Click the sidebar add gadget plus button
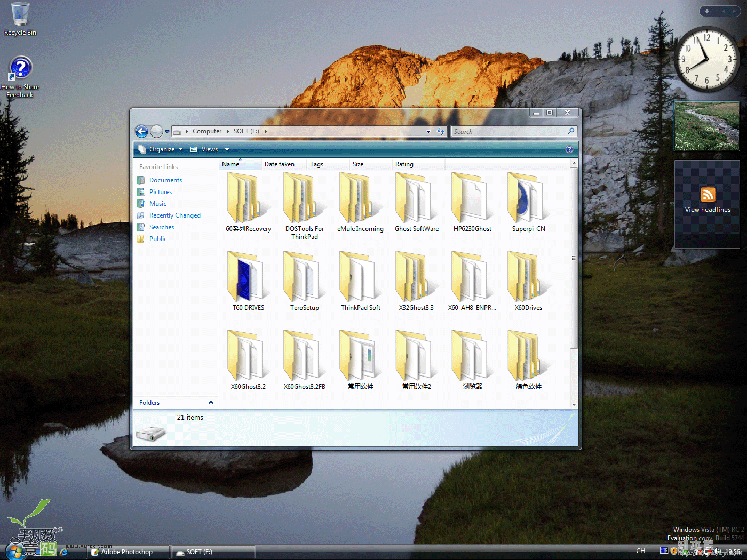This screenshot has width=747, height=560. pyautogui.click(x=707, y=11)
